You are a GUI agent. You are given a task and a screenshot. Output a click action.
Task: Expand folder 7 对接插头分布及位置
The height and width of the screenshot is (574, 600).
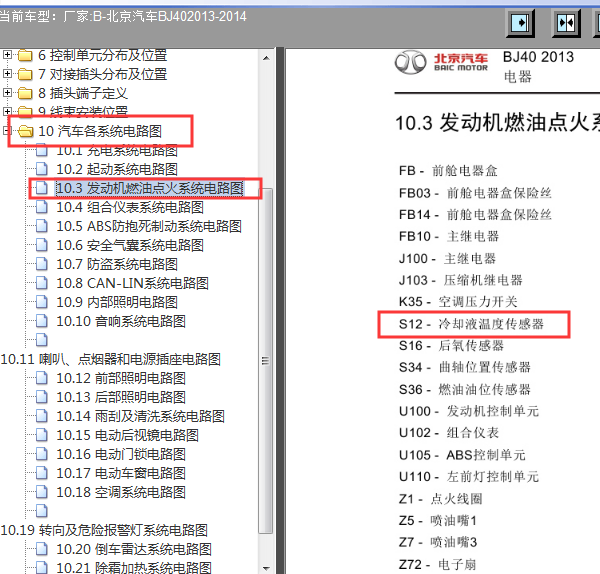7,73
